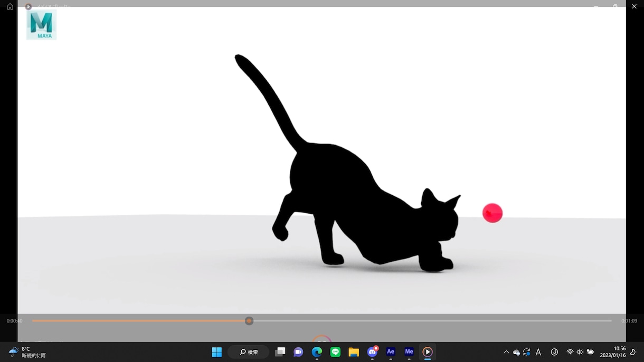Toggle the IME input mode 'A' indicator
This screenshot has height=362, width=644.
[x=538, y=352]
